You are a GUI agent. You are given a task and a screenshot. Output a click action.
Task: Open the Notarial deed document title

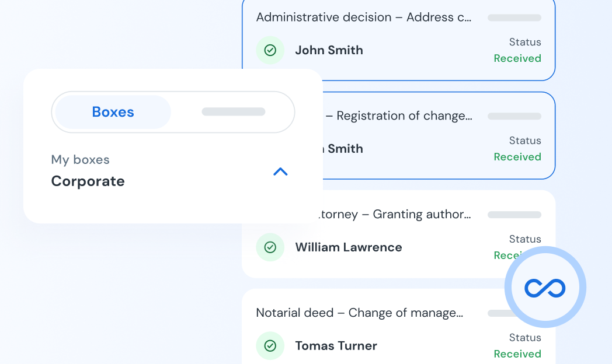tap(359, 313)
